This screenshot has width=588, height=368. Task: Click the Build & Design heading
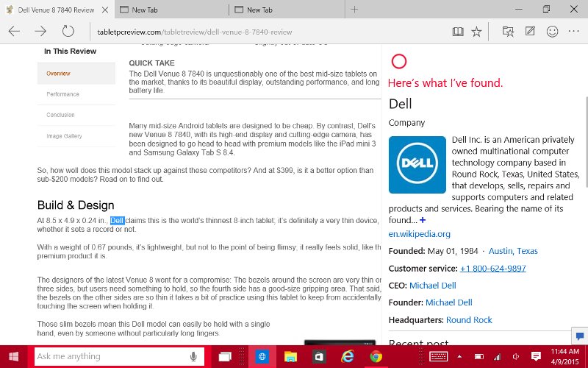[x=76, y=205]
